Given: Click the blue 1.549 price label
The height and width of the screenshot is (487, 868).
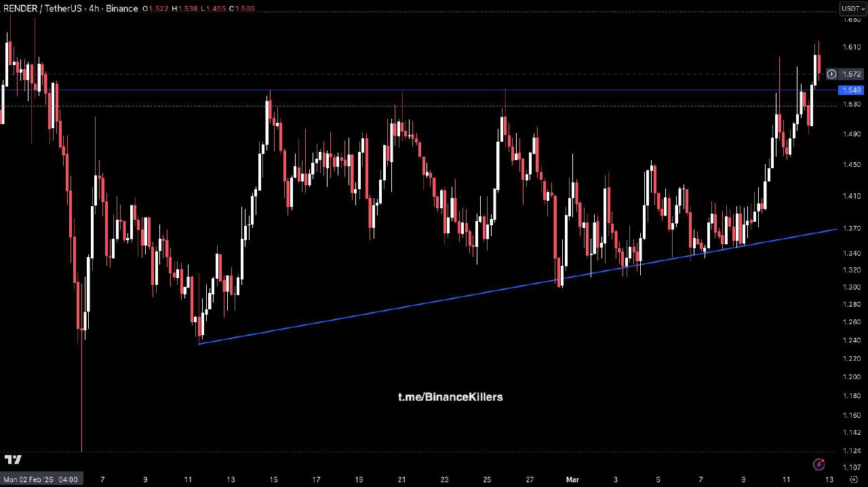Looking at the screenshot, I should click(852, 90).
